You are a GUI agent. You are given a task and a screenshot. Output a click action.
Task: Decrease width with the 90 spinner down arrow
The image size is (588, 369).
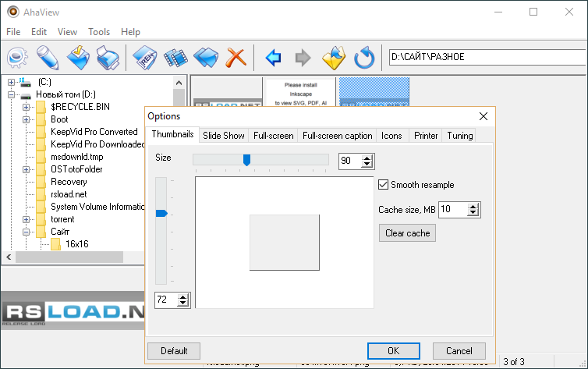[367, 165]
